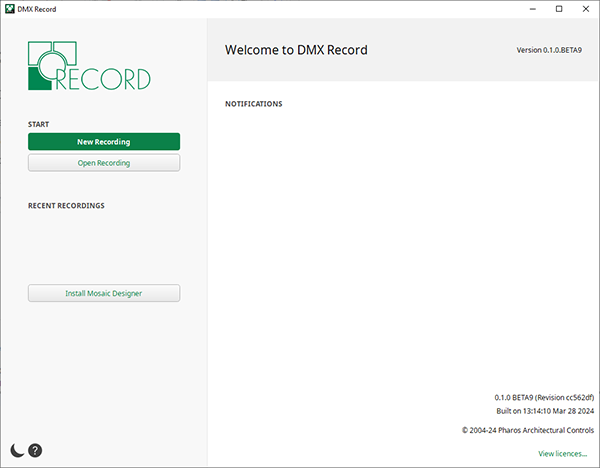Click the Welcome to DMX Record heading
The image size is (600, 468).
pos(295,49)
